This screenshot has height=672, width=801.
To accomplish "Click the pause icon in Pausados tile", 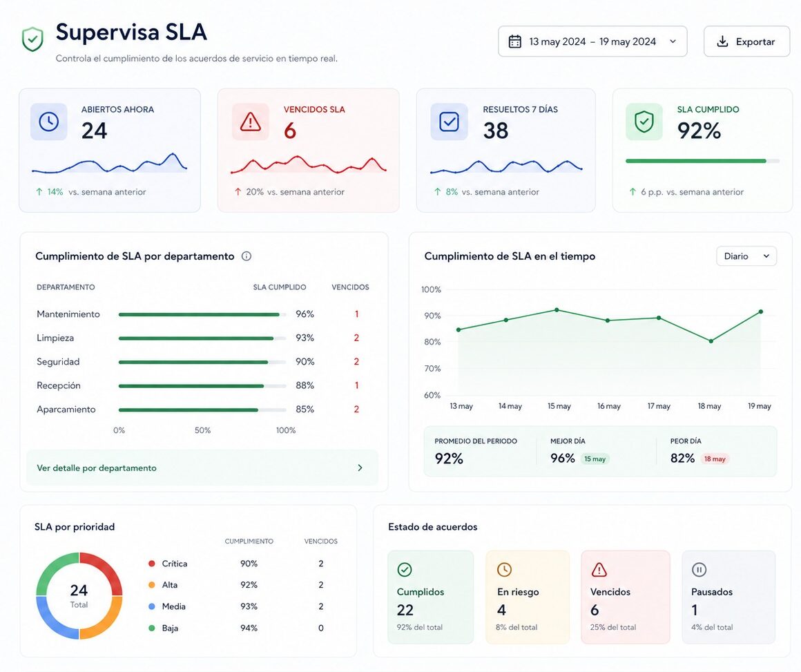I will pos(699,569).
